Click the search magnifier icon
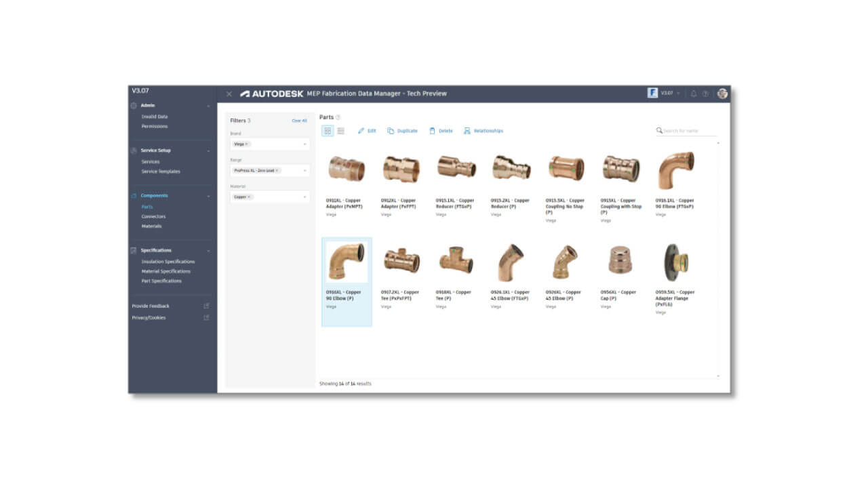The image size is (868, 488). [x=659, y=131]
